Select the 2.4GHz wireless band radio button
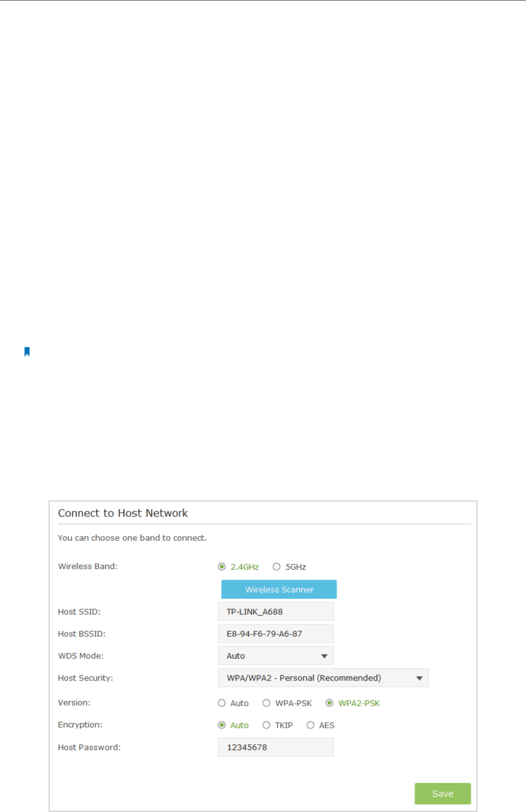 coord(222,567)
